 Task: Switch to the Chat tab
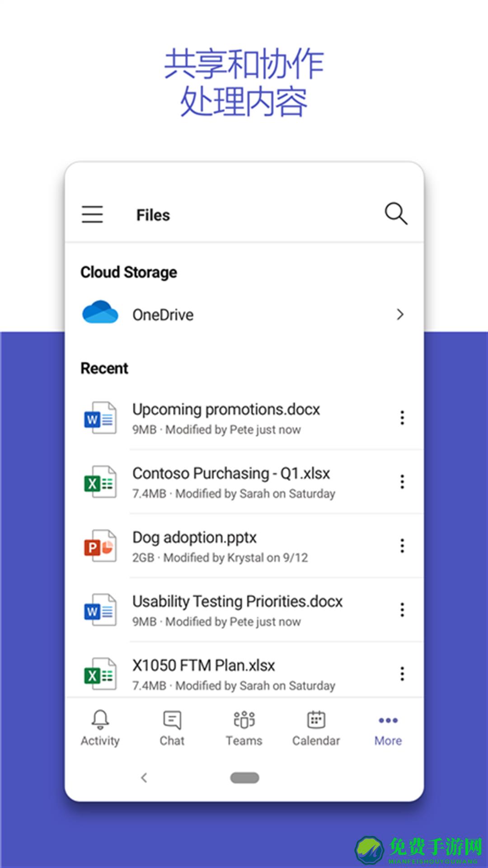pos(172,728)
